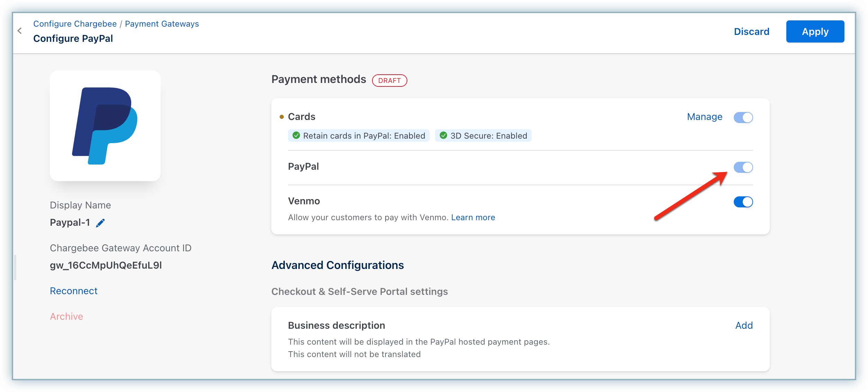Add a Business description
The image size is (868, 392).
(744, 326)
